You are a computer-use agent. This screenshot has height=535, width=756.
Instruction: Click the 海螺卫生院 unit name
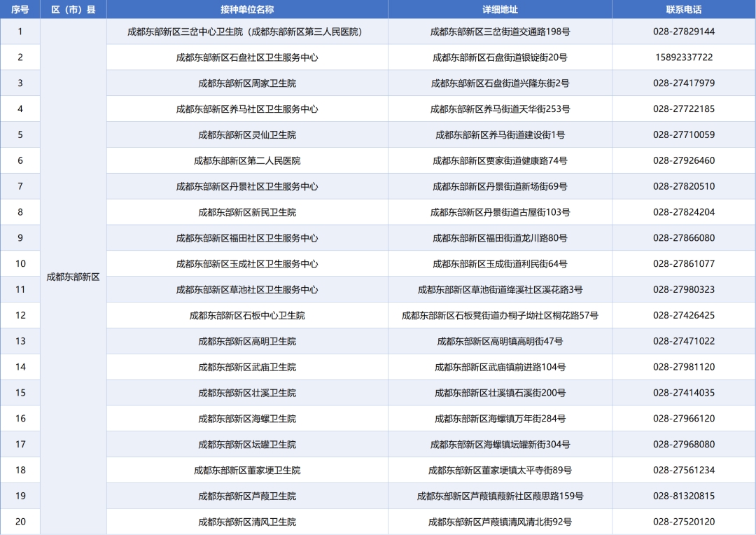[x=246, y=419]
